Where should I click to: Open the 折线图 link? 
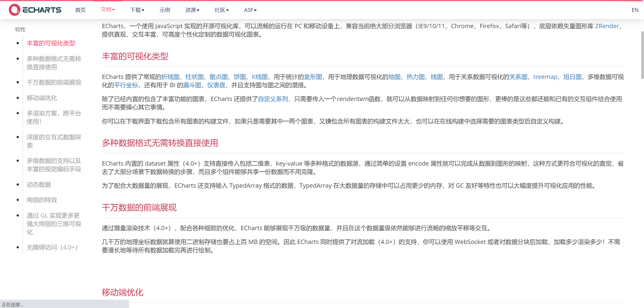coord(170,77)
